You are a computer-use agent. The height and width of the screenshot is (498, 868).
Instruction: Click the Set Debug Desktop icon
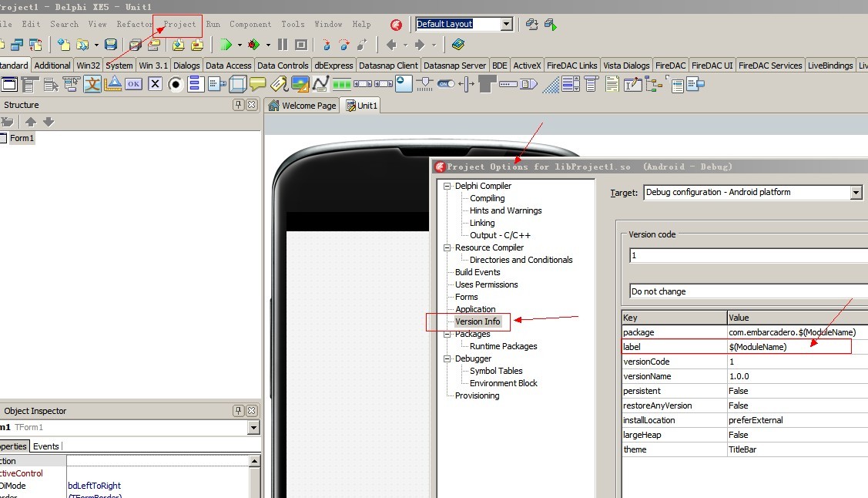point(550,24)
